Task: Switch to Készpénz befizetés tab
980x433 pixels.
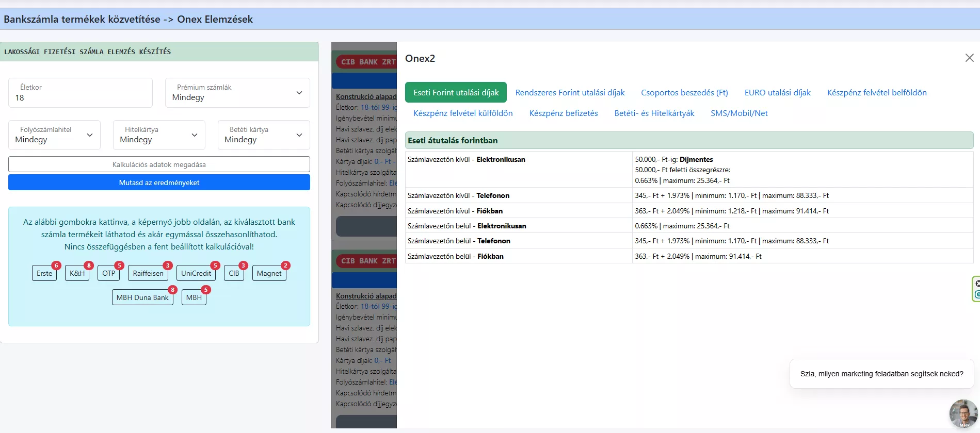Action: click(564, 113)
